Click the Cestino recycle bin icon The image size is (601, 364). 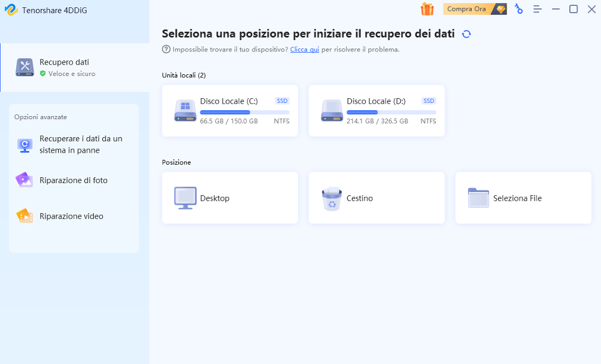[332, 199]
